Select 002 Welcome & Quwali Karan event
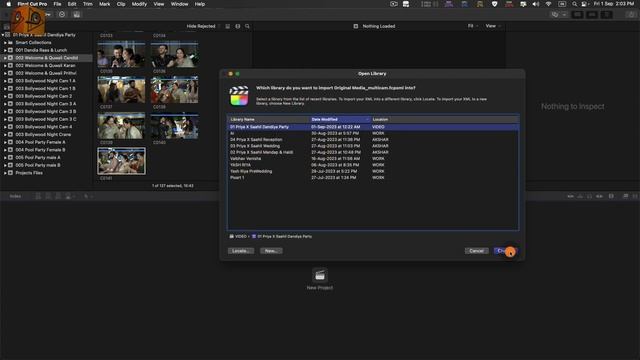Image resolution: width=640 pixels, height=360 pixels. pyautogui.click(x=45, y=66)
